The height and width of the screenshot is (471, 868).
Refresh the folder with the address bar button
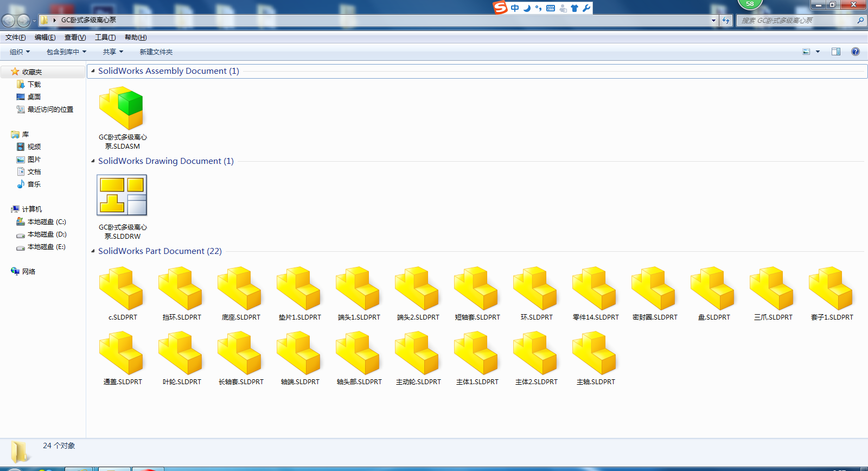[x=726, y=21]
